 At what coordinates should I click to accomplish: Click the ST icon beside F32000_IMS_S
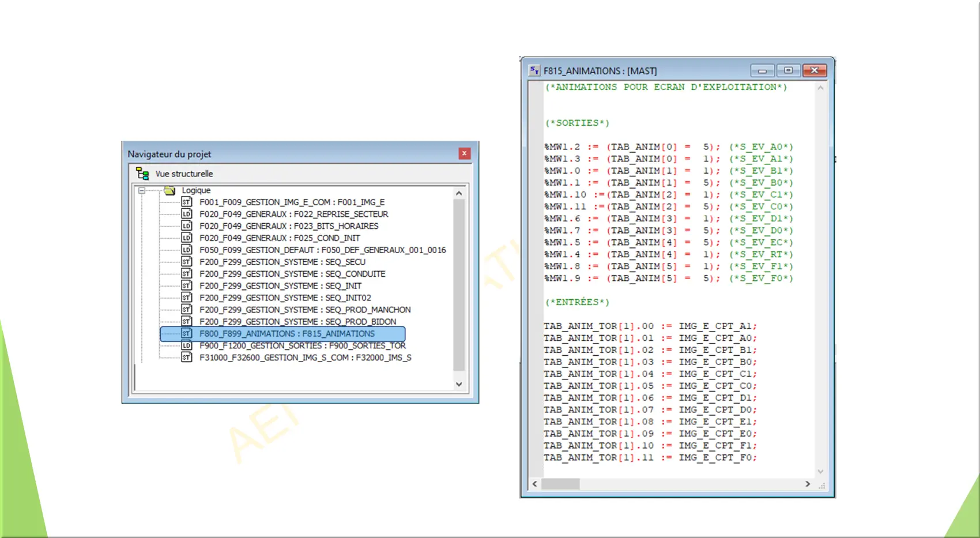(186, 358)
